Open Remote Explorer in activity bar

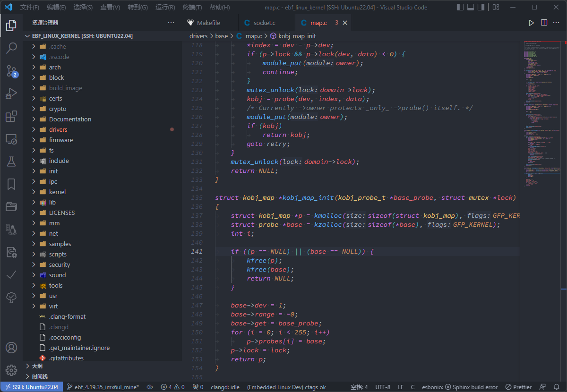coord(11,139)
